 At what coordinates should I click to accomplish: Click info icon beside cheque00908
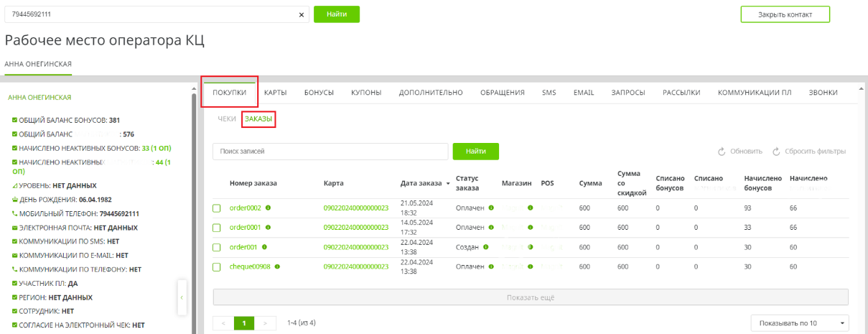click(x=277, y=266)
